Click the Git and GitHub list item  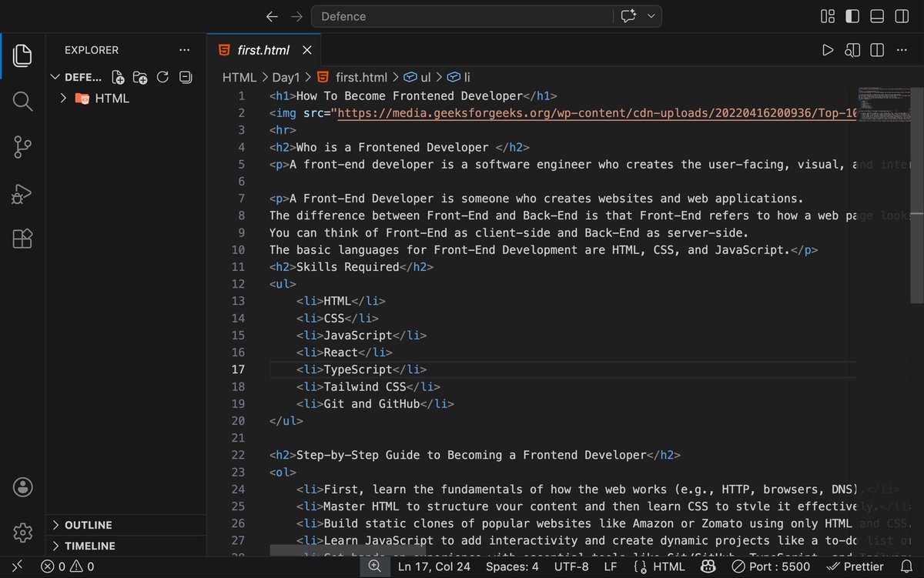(375, 403)
